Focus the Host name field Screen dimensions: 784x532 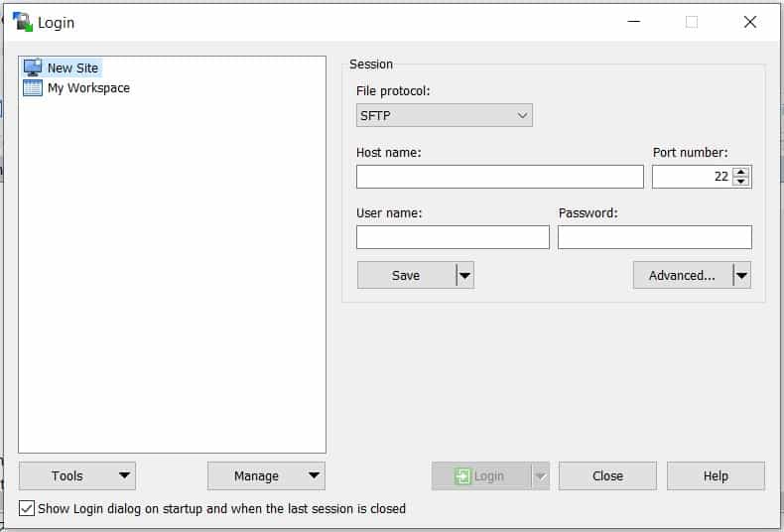(x=499, y=177)
